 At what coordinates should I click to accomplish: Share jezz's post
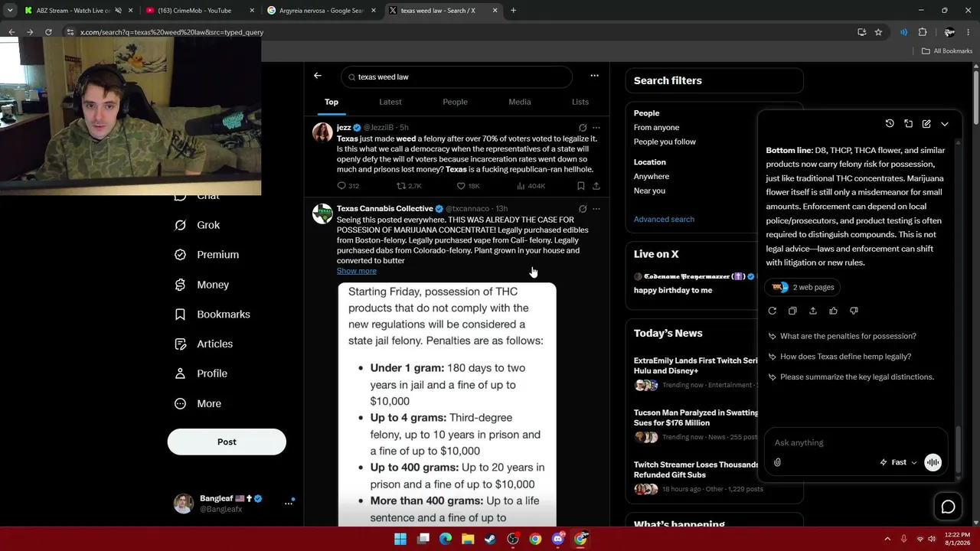point(596,186)
